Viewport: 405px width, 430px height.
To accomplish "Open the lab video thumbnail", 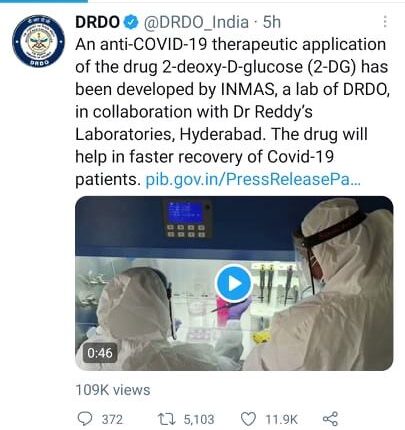I will [x=234, y=283].
